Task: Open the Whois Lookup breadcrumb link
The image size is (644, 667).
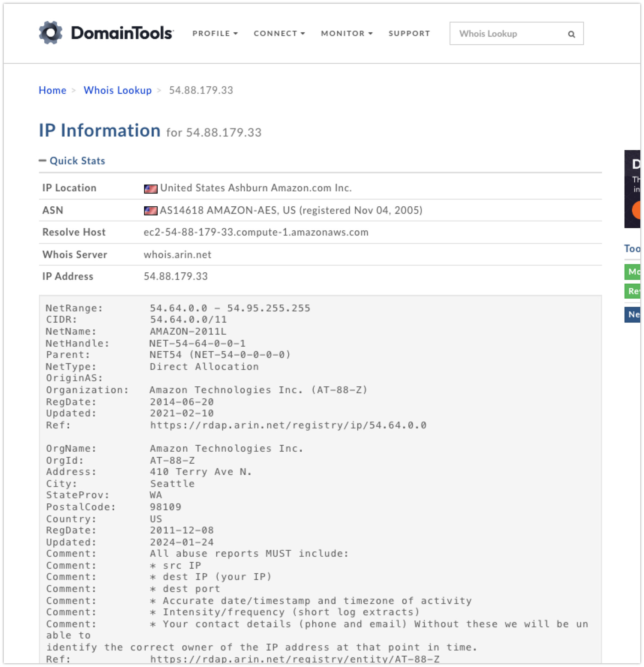Action: [x=117, y=90]
